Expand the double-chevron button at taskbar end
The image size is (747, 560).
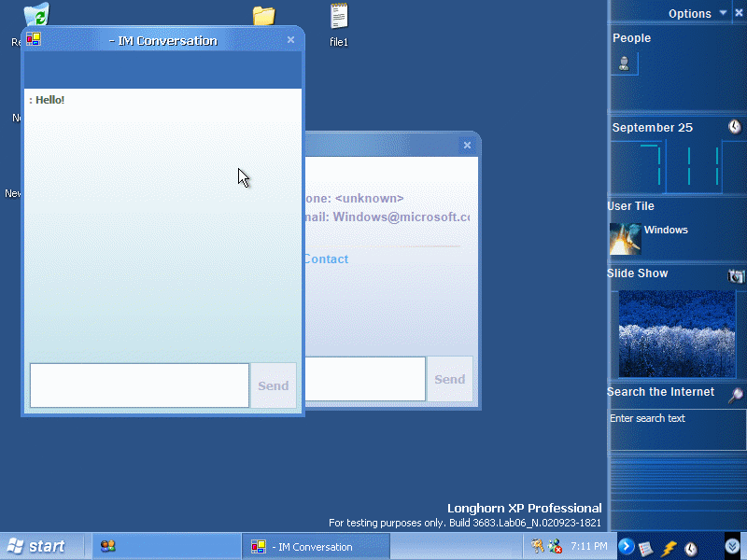click(732, 546)
